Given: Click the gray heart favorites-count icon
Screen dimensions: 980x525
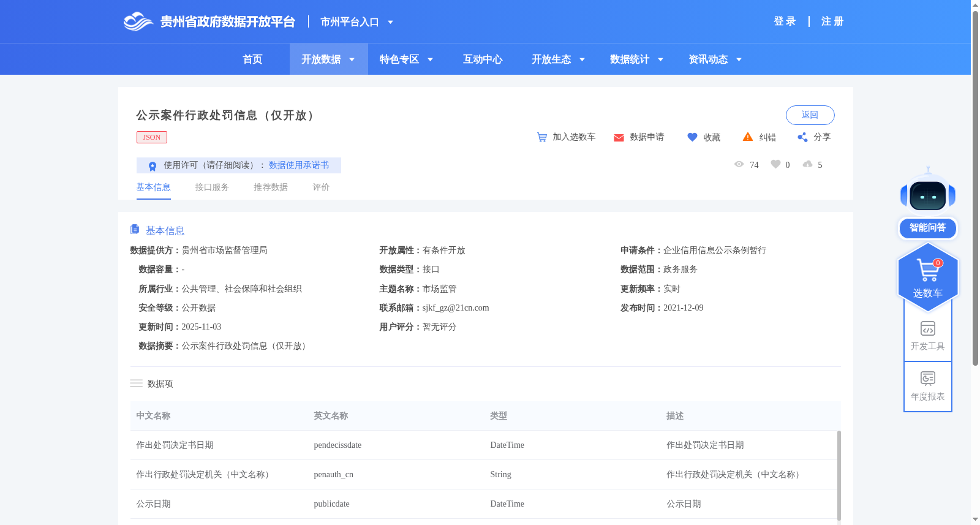Looking at the screenshot, I should pyautogui.click(x=775, y=164).
